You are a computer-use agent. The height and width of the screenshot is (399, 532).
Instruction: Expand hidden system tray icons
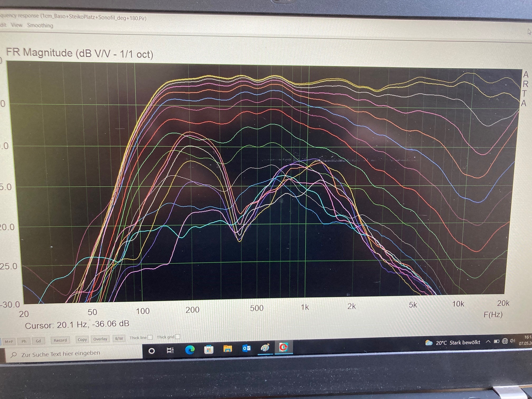click(488, 341)
